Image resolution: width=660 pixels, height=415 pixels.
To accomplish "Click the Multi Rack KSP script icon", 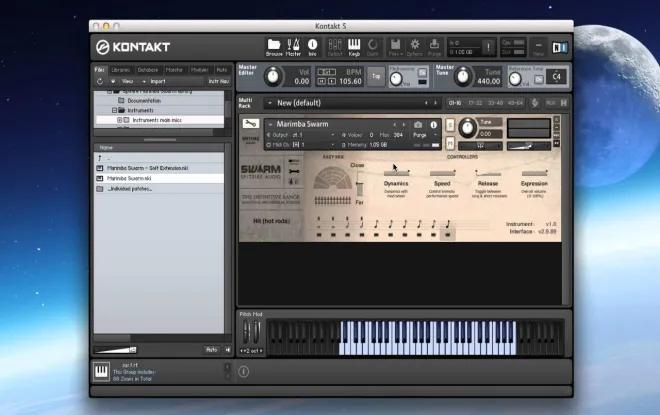I will (x=535, y=103).
